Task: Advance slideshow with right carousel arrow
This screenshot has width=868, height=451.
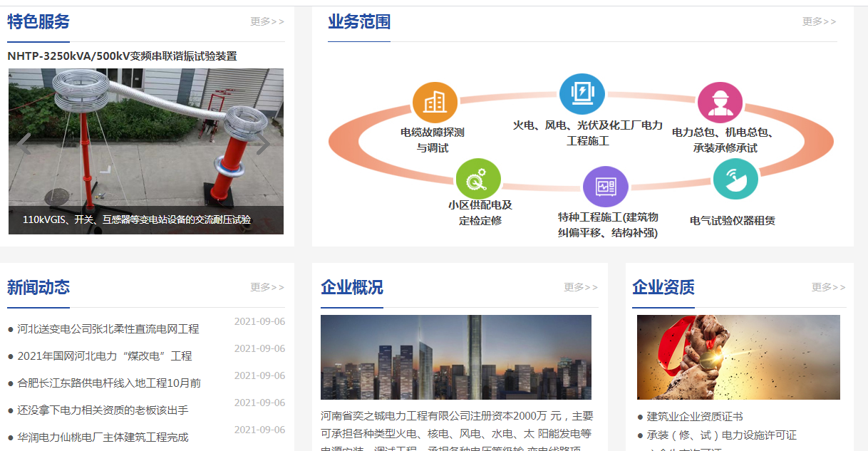Action: pyautogui.click(x=263, y=144)
